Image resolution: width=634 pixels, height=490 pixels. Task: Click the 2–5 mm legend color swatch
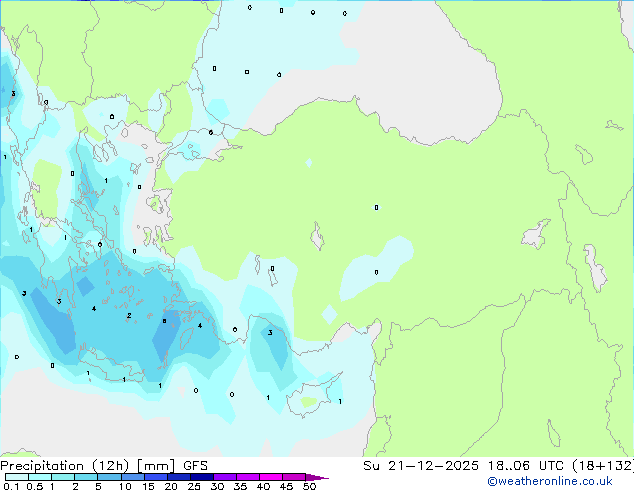click(x=86, y=477)
